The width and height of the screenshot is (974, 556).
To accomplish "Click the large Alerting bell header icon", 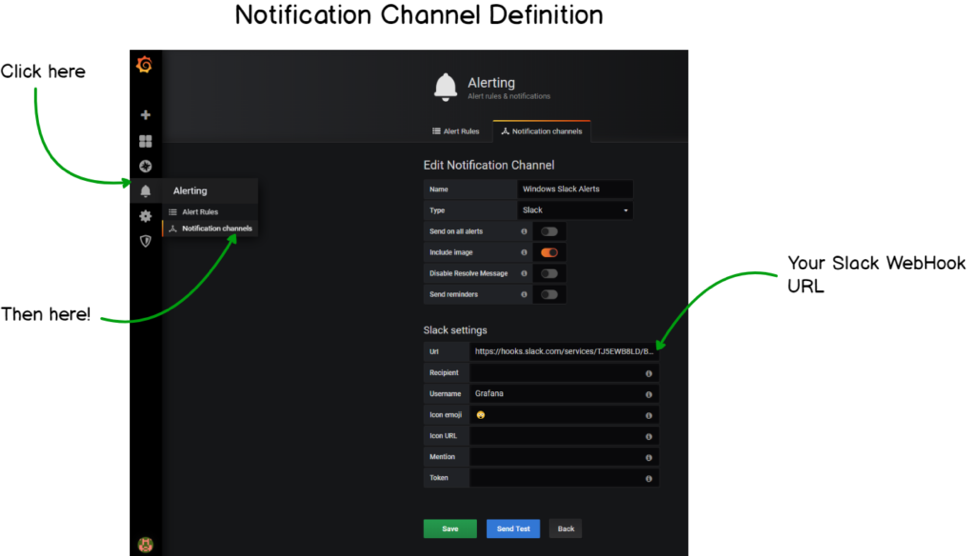I will [445, 87].
